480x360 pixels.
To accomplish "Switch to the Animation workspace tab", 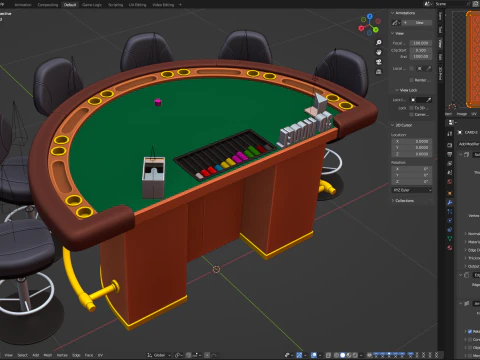I will (23, 5).
